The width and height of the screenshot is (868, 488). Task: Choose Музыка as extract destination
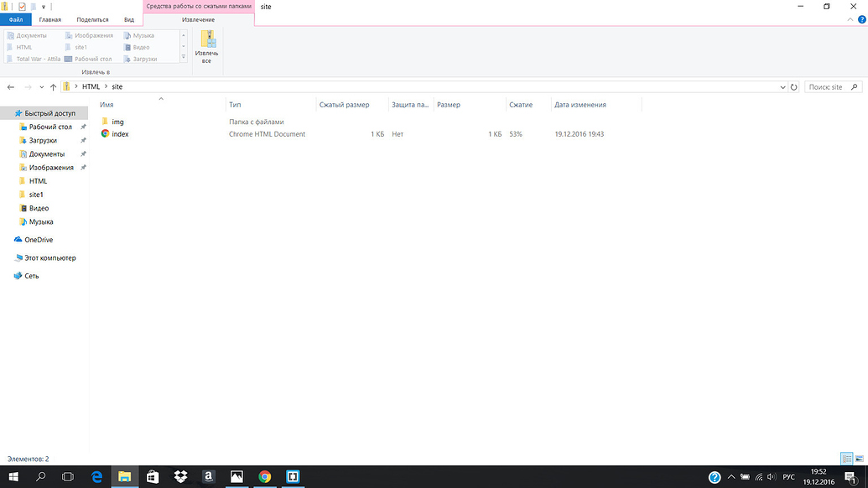(139, 35)
